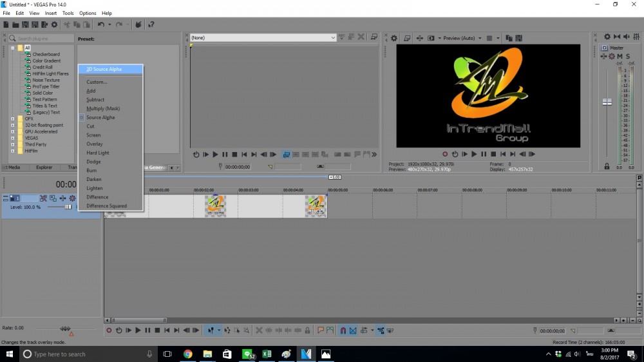Image resolution: width=644 pixels, height=362 pixels.
Task: Open the Insert menu
Action: pyautogui.click(x=50, y=13)
